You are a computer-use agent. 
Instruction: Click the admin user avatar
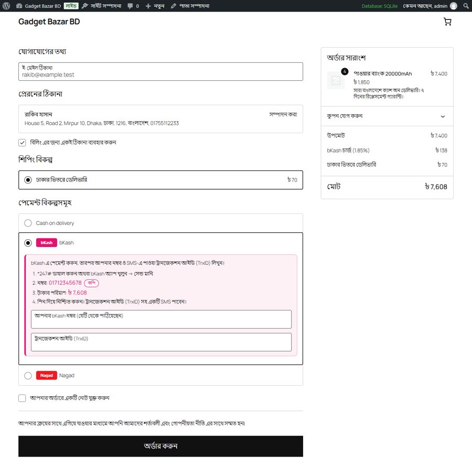[x=454, y=6]
